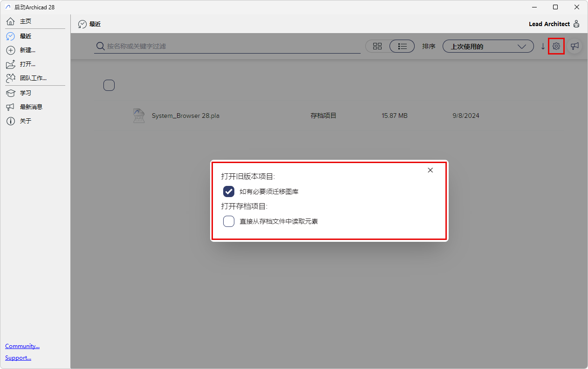Click the graduation cap icon beside 学习

[x=11, y=93]
